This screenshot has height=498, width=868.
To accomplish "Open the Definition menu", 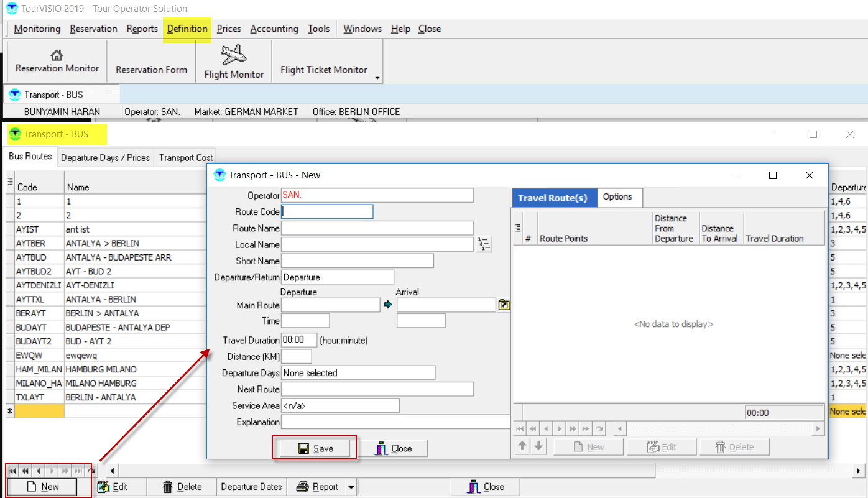I will click(187, 29).
